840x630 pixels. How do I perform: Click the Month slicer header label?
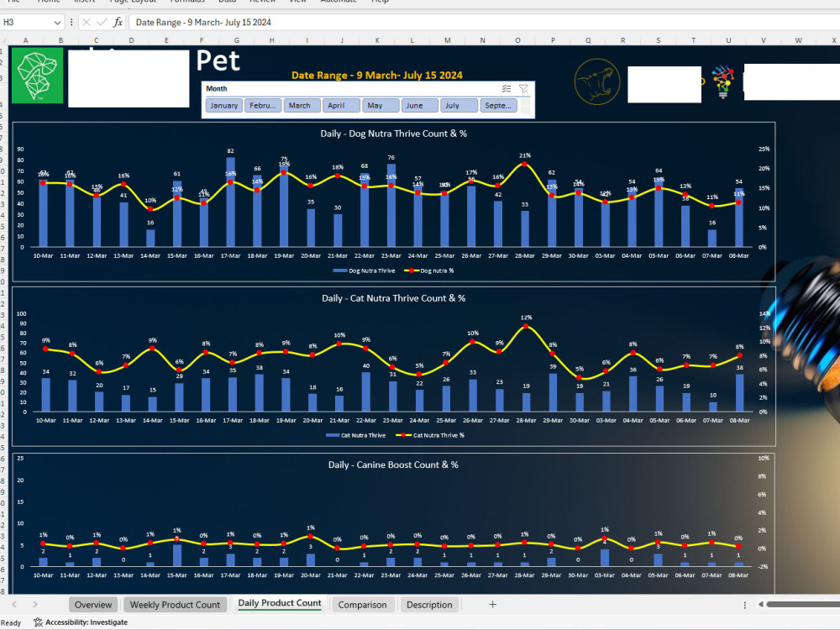coord(217,88)
